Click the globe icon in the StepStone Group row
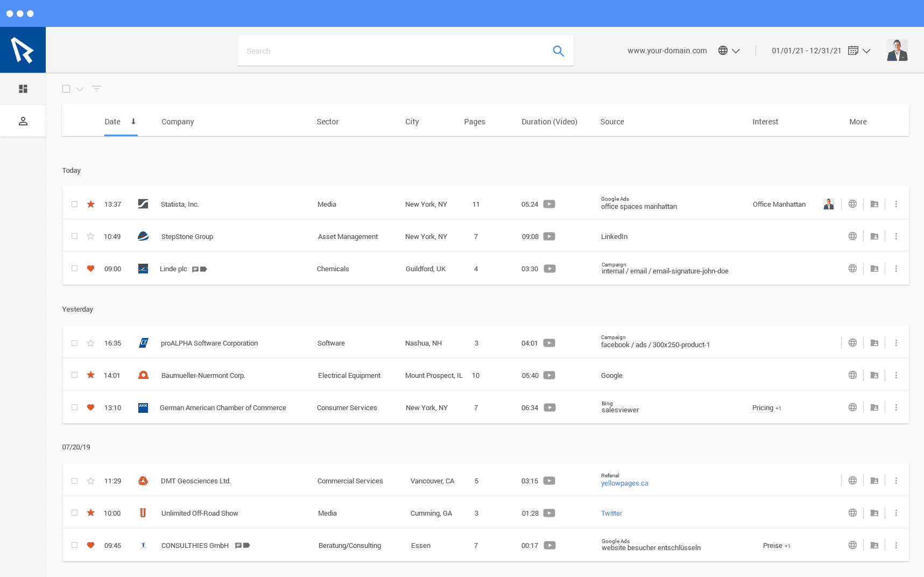924x577 pixels. click(x=852, y=236)
